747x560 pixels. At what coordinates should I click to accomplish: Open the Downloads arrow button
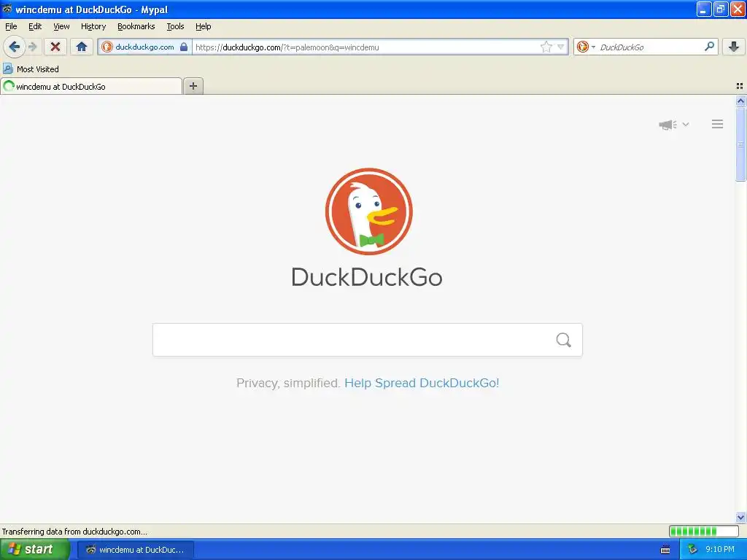coord(734,47)
